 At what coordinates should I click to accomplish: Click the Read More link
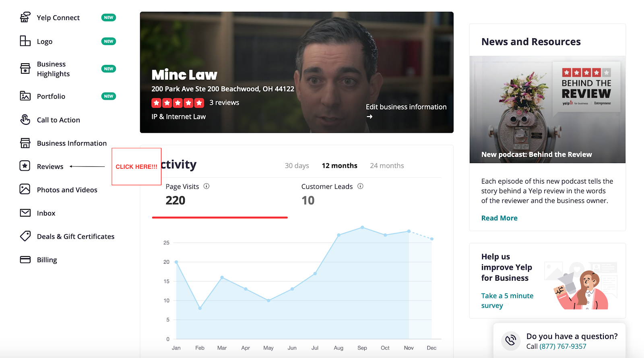[x=500, y=218]
